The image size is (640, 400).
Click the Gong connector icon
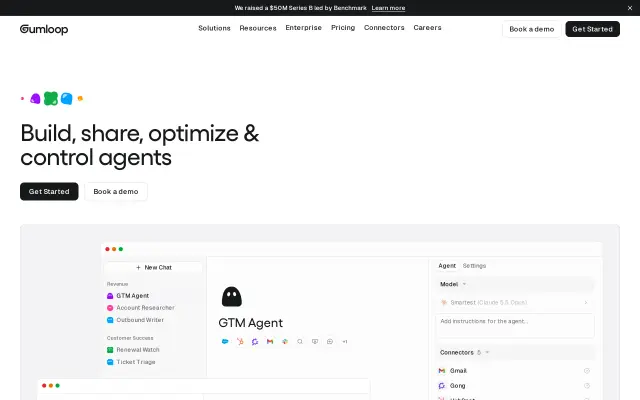[442, 386]
